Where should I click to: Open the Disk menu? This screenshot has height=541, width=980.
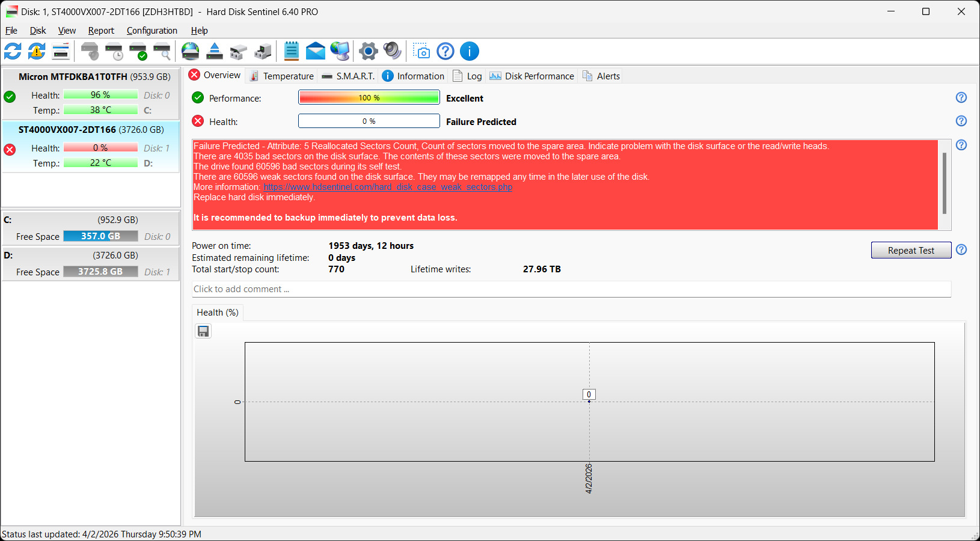[x=38, y=31]
